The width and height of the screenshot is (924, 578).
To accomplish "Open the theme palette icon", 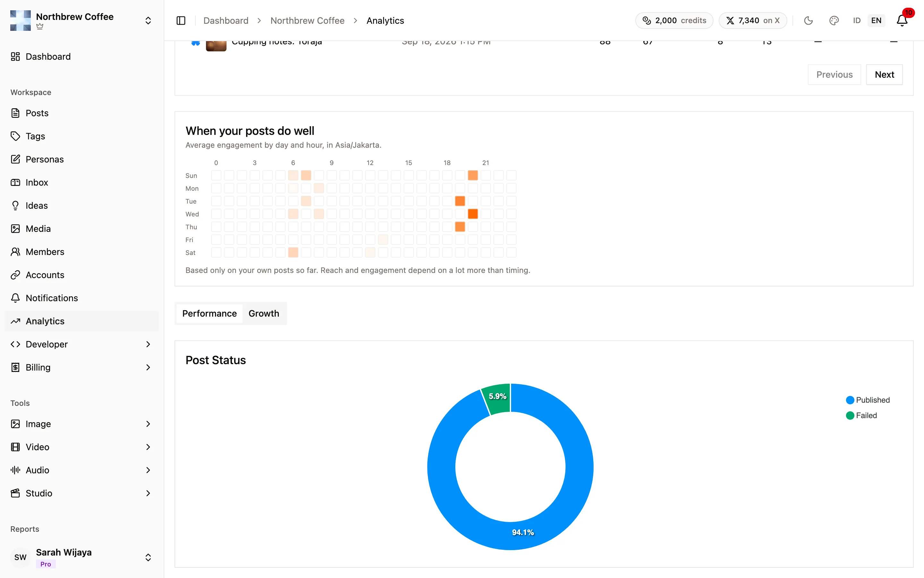I will point(834,21).
